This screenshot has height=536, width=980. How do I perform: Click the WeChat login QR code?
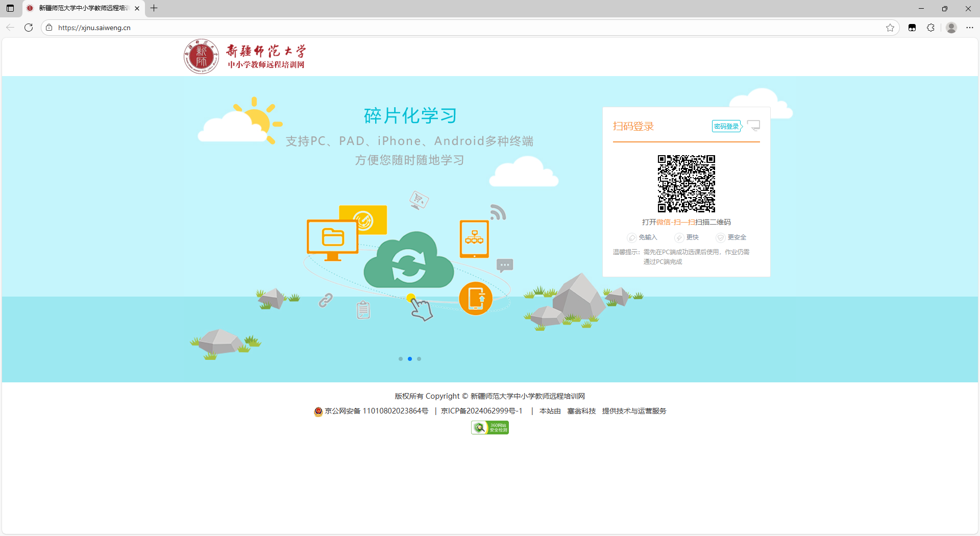[x=686, y=184]
